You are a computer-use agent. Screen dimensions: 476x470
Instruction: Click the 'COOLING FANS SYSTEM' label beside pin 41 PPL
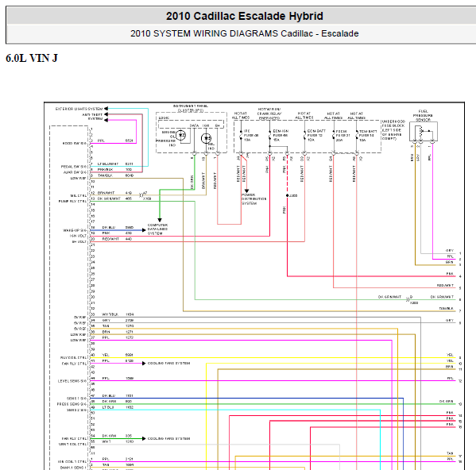[x=168, y=364]
